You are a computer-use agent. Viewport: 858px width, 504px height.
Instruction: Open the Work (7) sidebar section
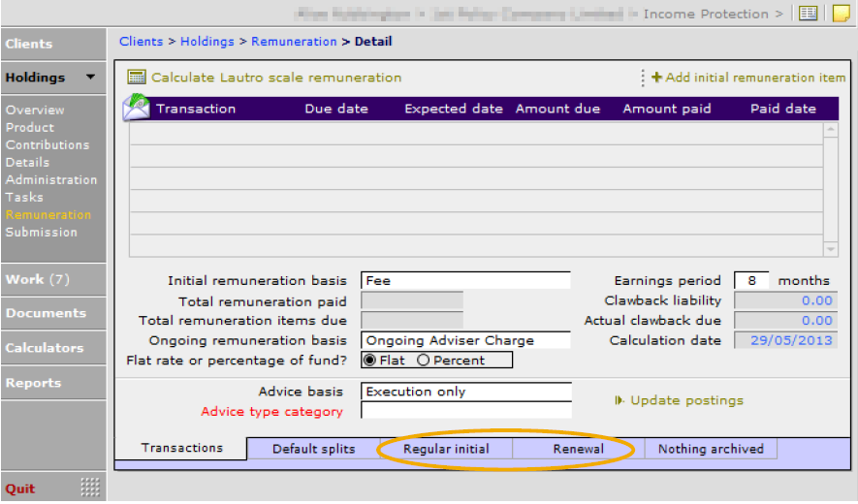pyautogui.click(x=53, y=280)
